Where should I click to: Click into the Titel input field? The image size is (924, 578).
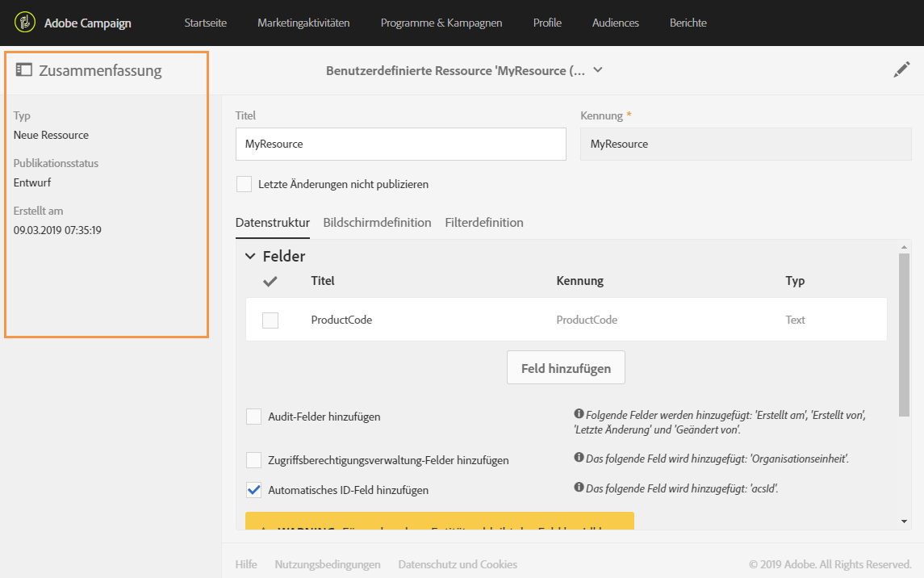[x=401, y=144]
